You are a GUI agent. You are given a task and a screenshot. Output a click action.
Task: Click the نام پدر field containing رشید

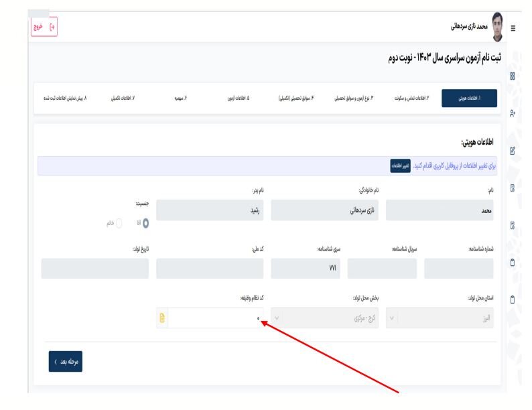tap(210, 210)
